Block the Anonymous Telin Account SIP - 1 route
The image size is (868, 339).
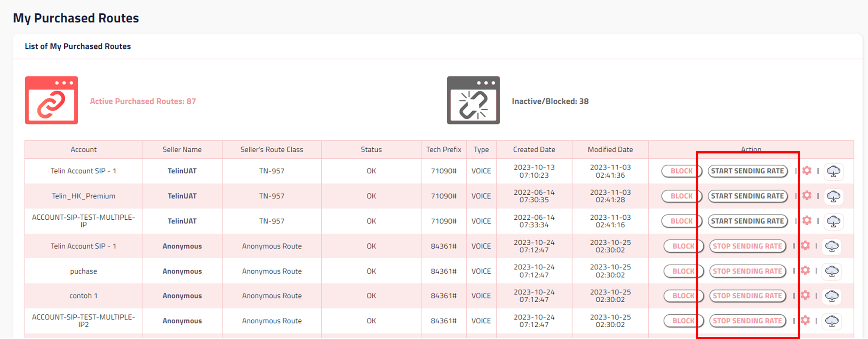[x=684, y=246]
